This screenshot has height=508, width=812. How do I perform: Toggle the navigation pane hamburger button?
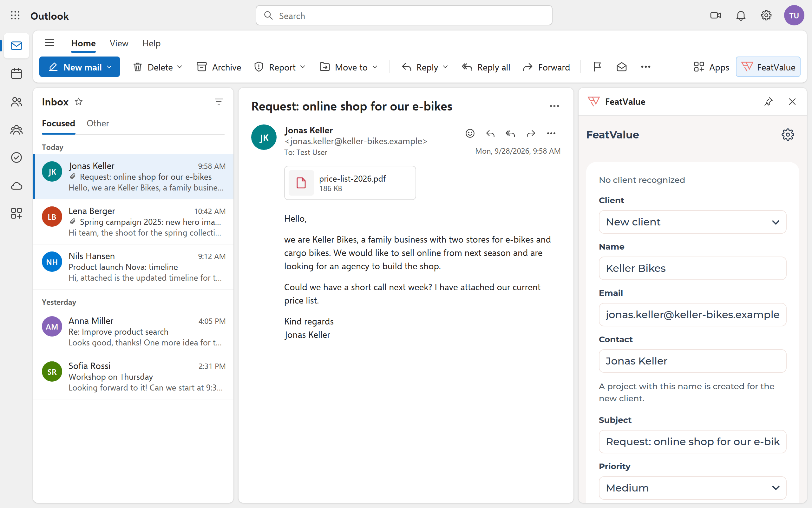[49, 43]
